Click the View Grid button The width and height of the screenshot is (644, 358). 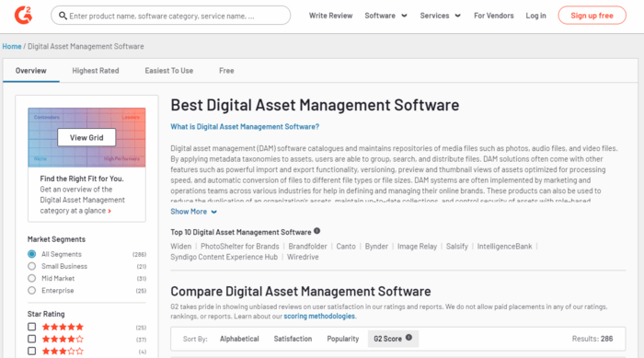pyautogui.click(x=86, y=138)
